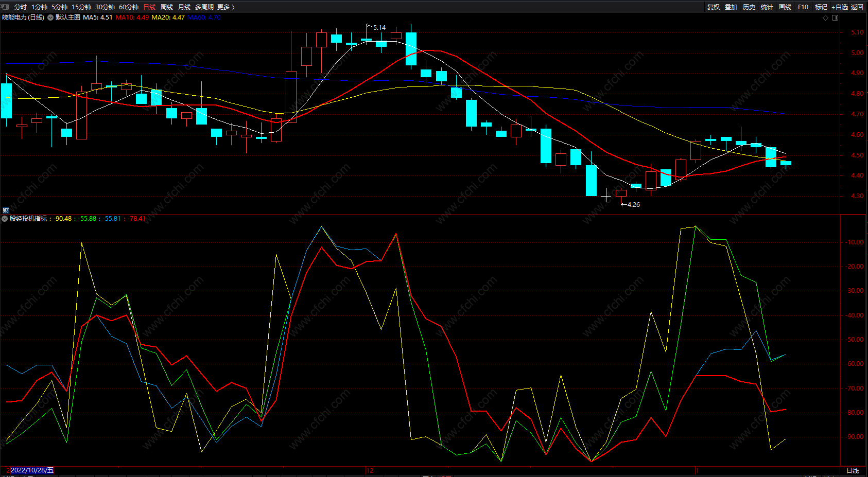Screen dimensions: 868x477
Task: Toggle the left panel collapse icon
Action: tap(5, 7)
